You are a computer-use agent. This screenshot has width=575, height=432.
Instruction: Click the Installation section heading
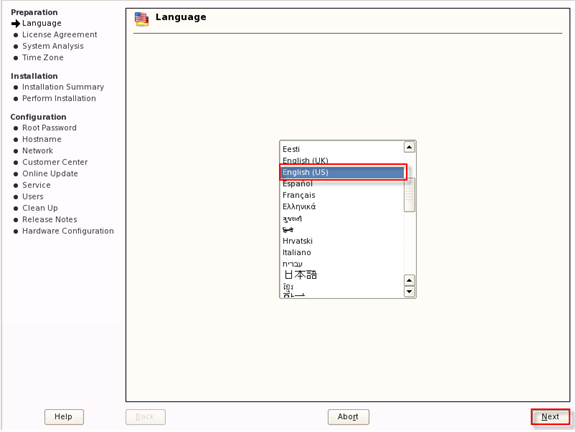34,76
